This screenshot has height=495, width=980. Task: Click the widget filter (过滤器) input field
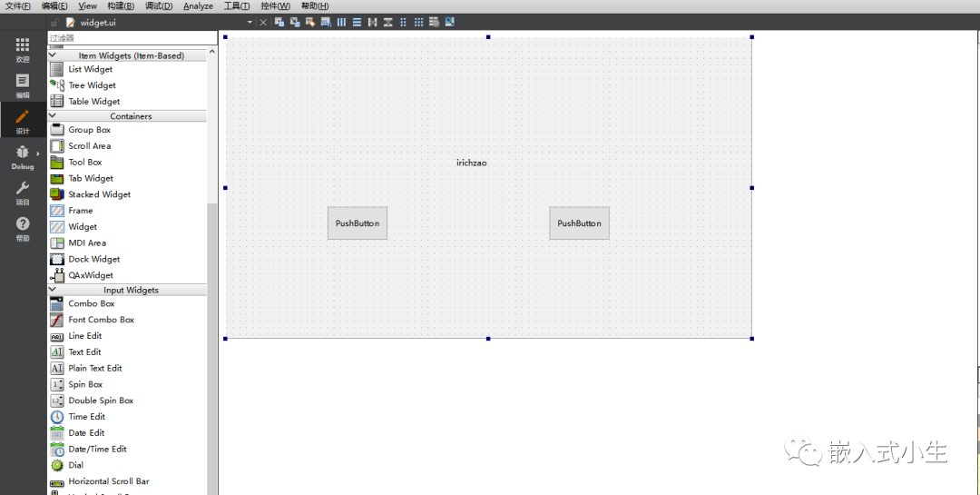(132, 37)
